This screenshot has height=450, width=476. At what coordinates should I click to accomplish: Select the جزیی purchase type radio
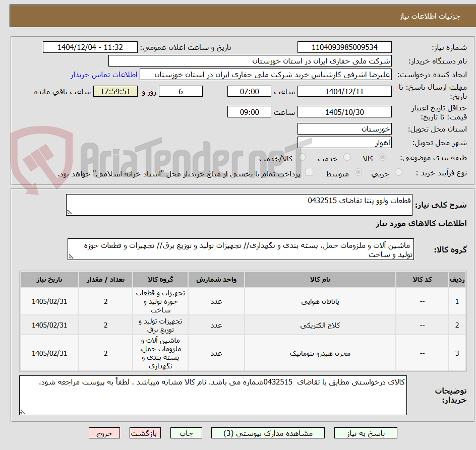(398, 172)
